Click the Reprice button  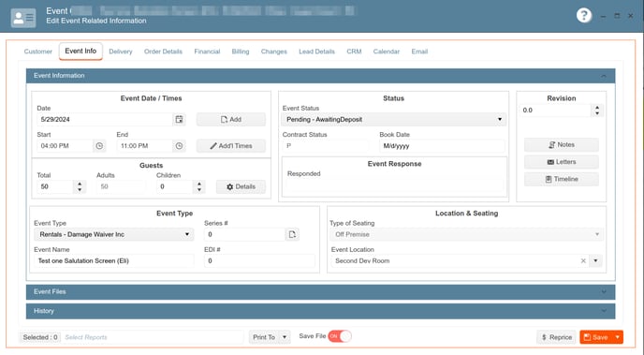[x=557, y=337]
